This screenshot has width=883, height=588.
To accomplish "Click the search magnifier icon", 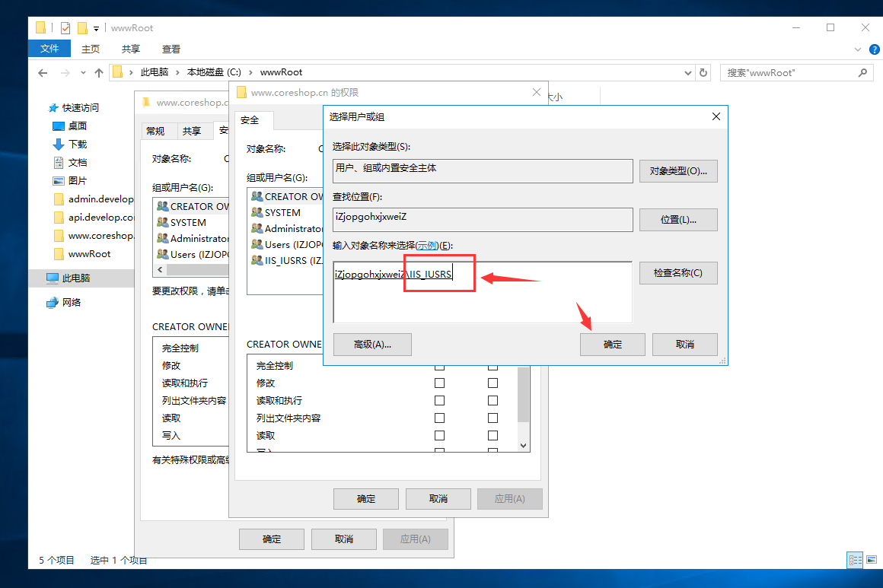I will tap(862, 73).
